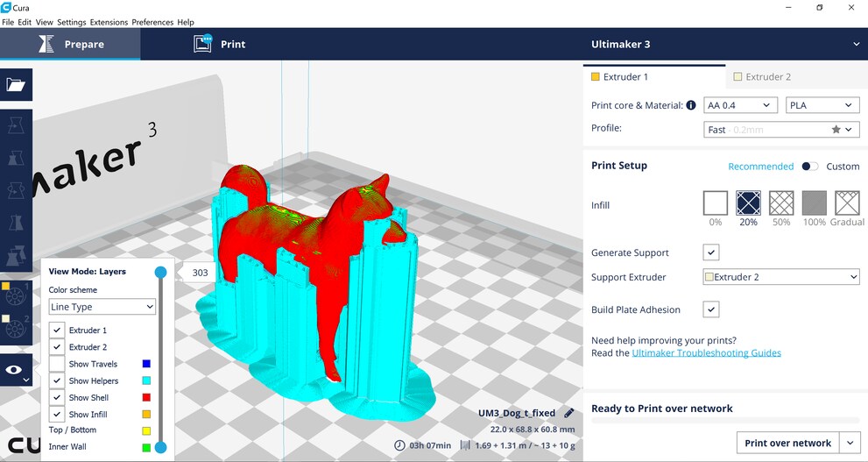Click the info icon beside Print core & Material

[x=691, y=104]
